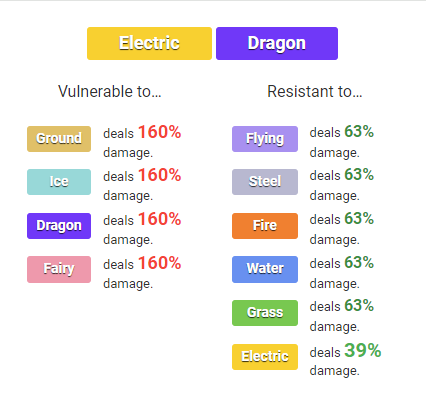Select the Ground type badge
Viewport: 426px width, 396px height.
59,139
